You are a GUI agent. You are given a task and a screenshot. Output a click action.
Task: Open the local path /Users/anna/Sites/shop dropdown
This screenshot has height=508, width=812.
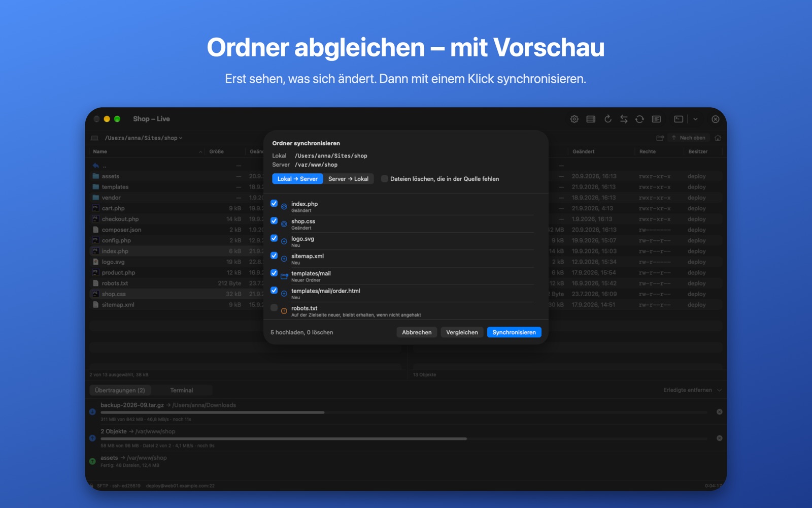coord(144,138)
